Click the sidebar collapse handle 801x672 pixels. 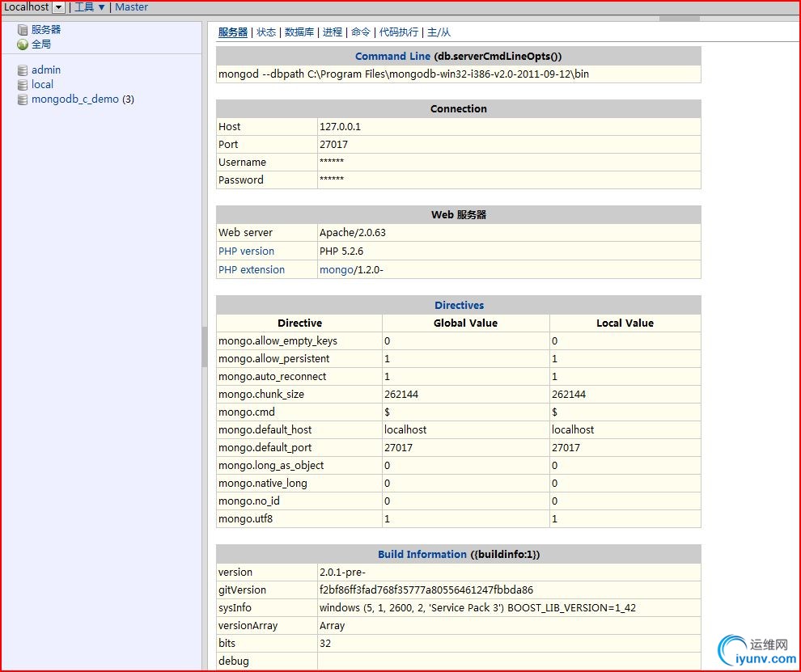pyautogui.click(x=205, y=347)
